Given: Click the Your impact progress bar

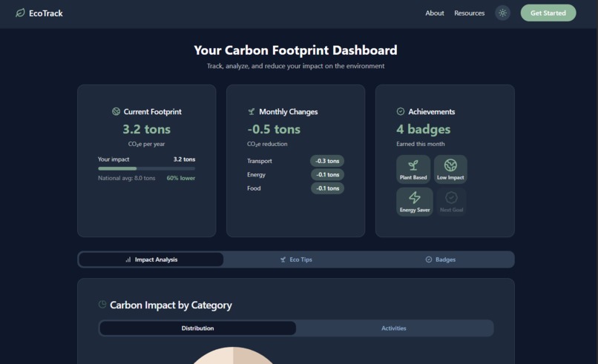Looking at the screenshot, I should 146,168.
